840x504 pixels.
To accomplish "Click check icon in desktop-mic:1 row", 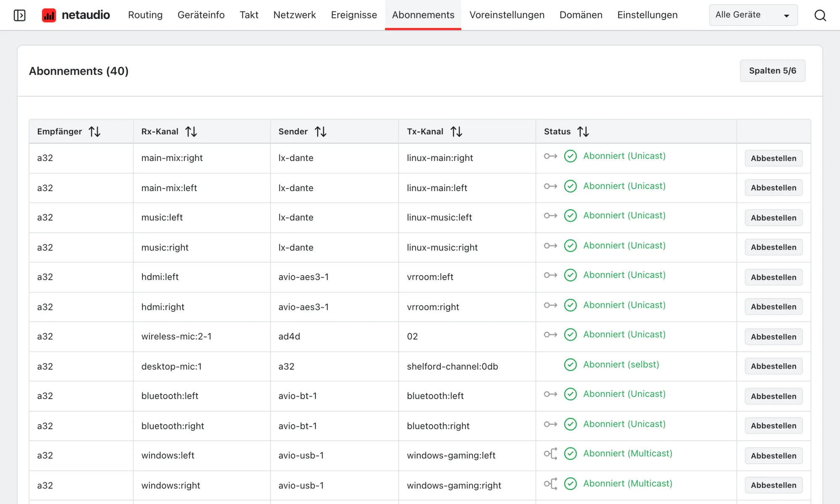I will click(x=570, y=365).
